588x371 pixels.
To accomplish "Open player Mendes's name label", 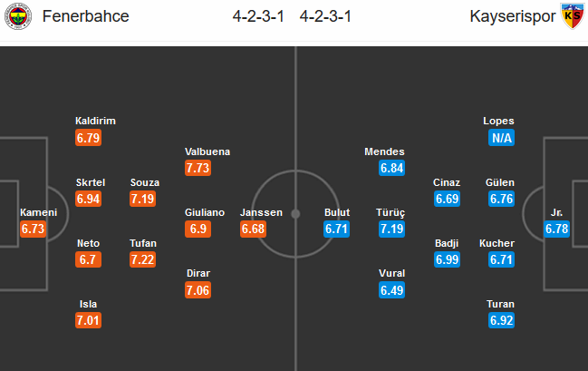I will pyautogui.click(x=384, y=151).
